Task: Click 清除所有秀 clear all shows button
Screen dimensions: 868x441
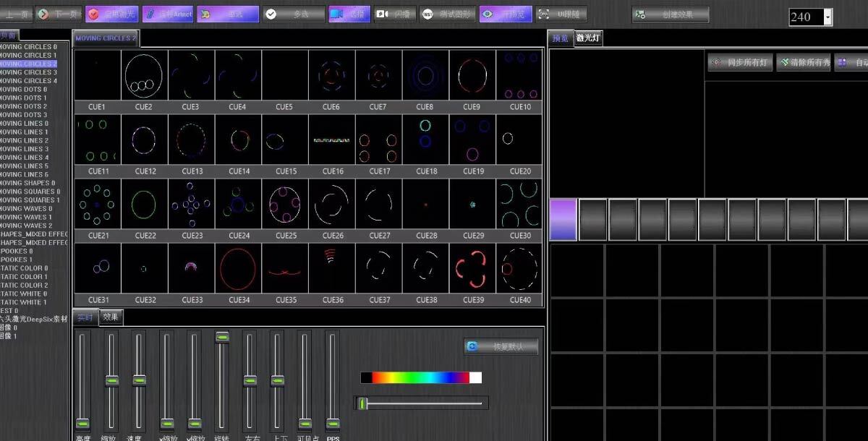Action: coord(803,63)
